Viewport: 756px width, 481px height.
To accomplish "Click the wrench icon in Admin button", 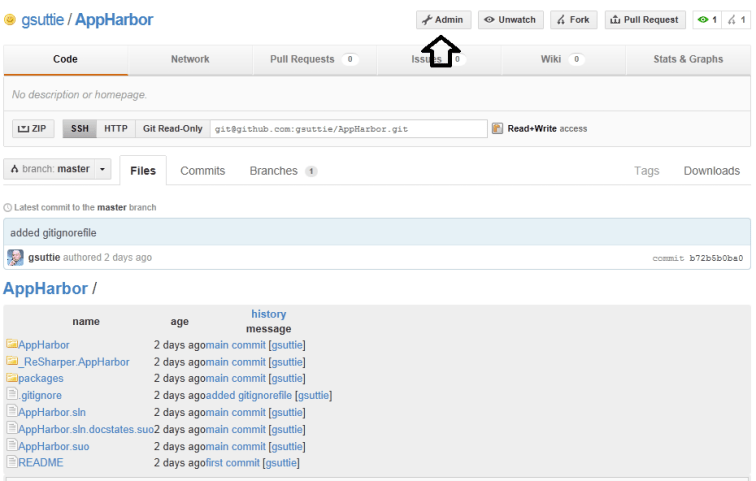I will point(427,20).
